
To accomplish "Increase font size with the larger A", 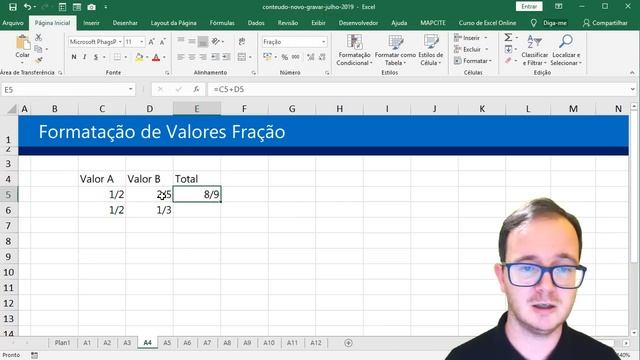I will pos(151,42).
